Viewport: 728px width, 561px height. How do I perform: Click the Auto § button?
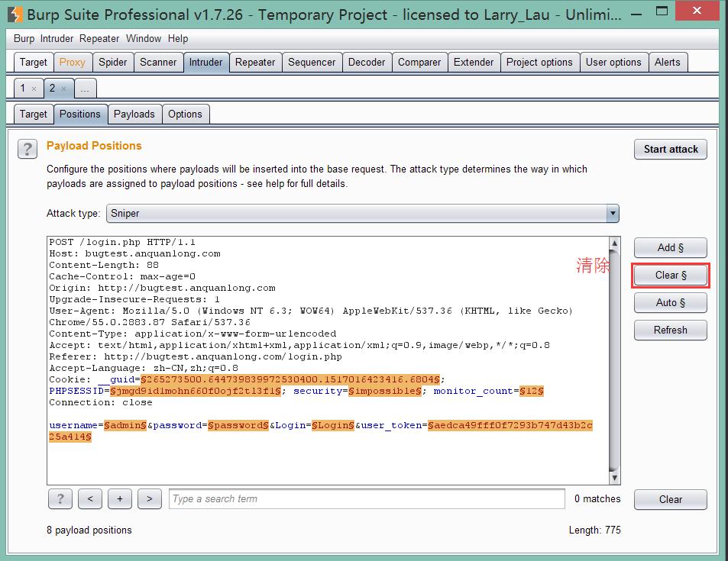coord(671,303)
